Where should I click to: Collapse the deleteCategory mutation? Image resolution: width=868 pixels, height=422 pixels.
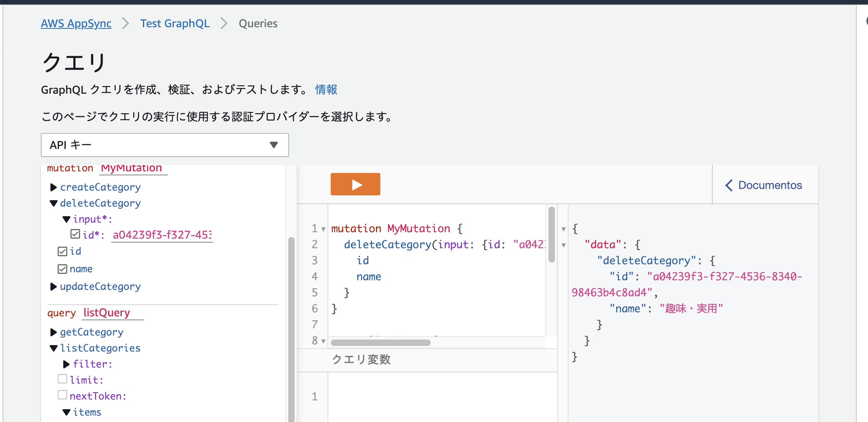(53, 203)
